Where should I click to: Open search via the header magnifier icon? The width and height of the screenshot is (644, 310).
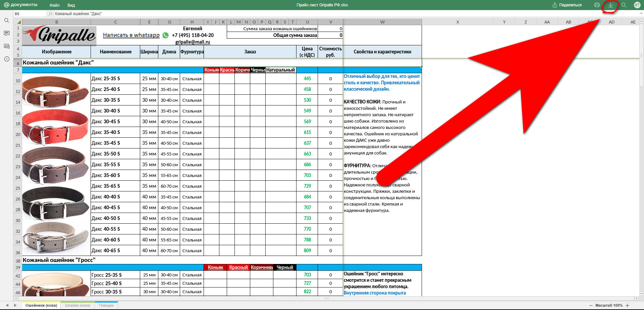624,5
